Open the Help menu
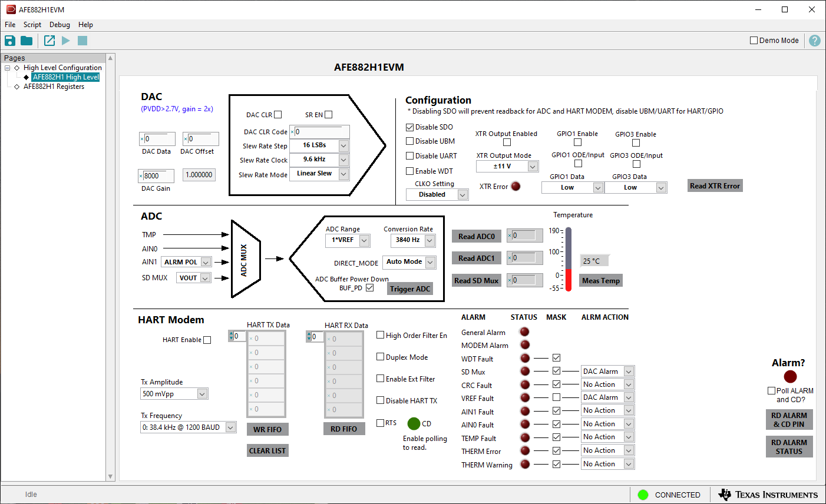Screen dimensions: 826x504 (x=85, y=25)
